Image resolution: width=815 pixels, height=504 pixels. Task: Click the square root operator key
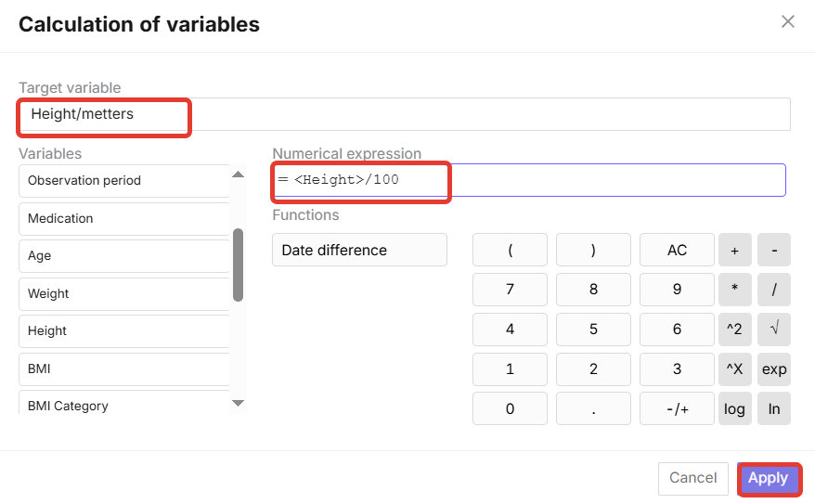(x=774, y=330)
